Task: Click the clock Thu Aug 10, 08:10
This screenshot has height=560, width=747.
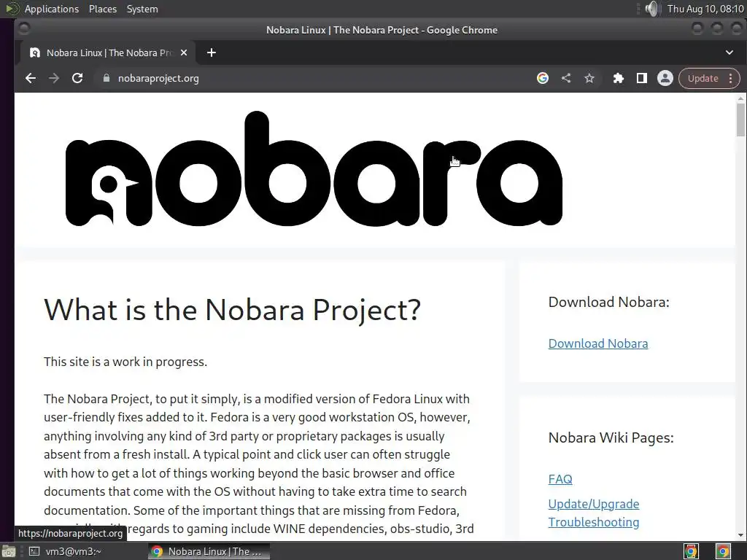Action: pos(705,9)
